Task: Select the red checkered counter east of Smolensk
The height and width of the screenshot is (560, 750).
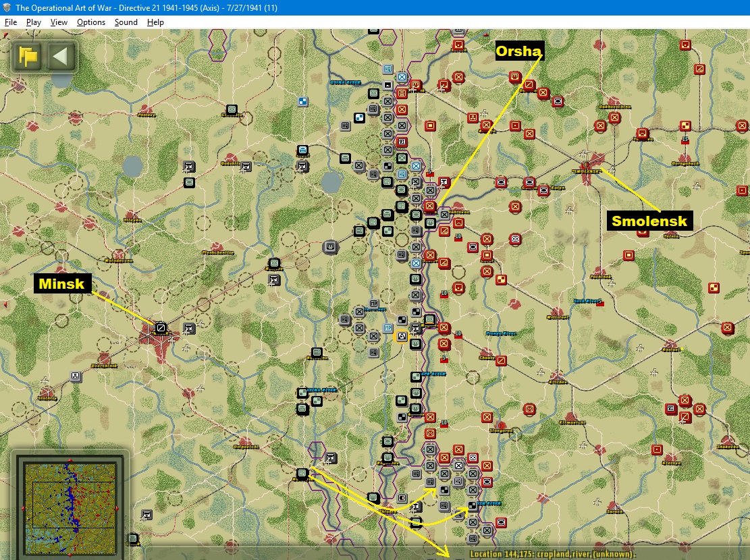Action: click(x=685, y=125)
